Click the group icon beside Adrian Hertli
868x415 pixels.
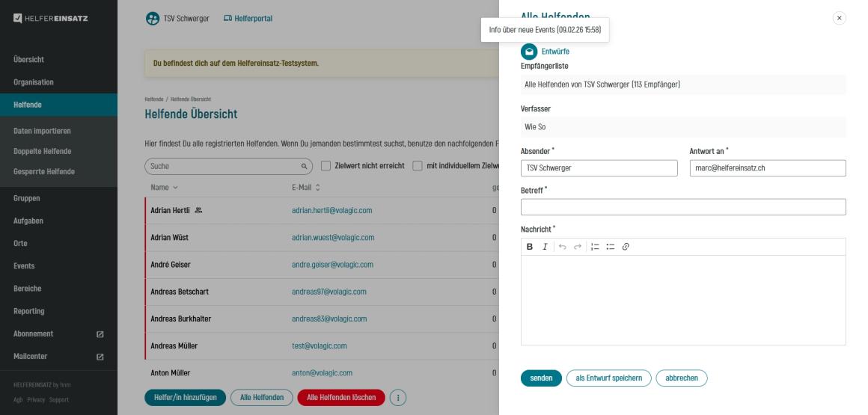(199, 210)
